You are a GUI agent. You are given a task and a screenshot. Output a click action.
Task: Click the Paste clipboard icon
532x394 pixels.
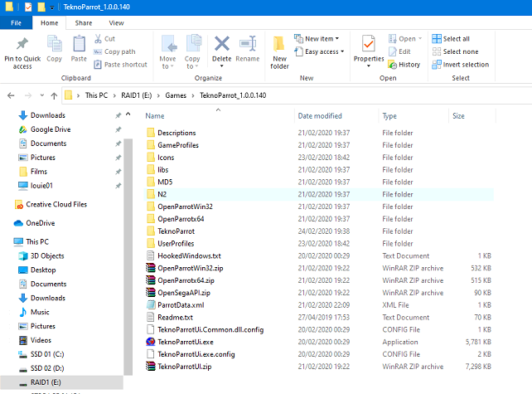click(x=79, y=44)
